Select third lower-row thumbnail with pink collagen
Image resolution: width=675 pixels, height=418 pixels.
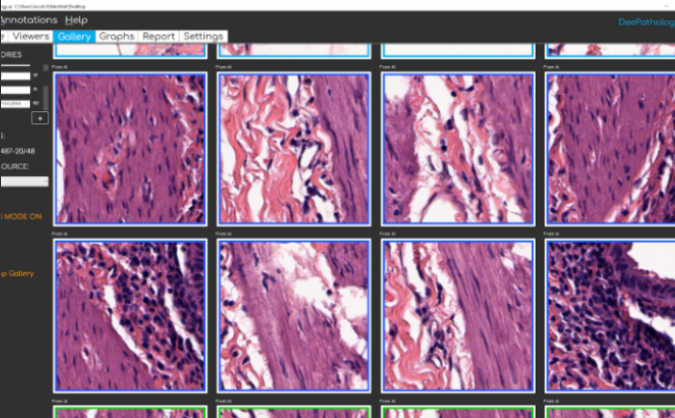coord(458,316)
